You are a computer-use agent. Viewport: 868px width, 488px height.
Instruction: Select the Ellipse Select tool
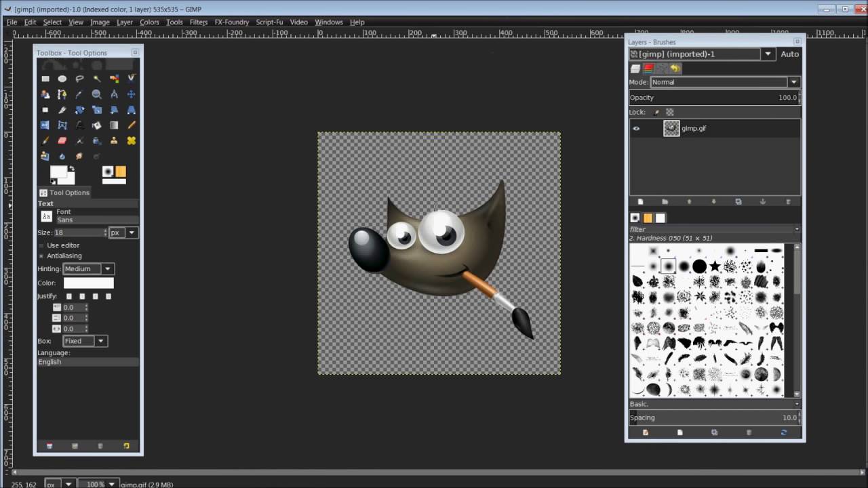pos(62,79)
